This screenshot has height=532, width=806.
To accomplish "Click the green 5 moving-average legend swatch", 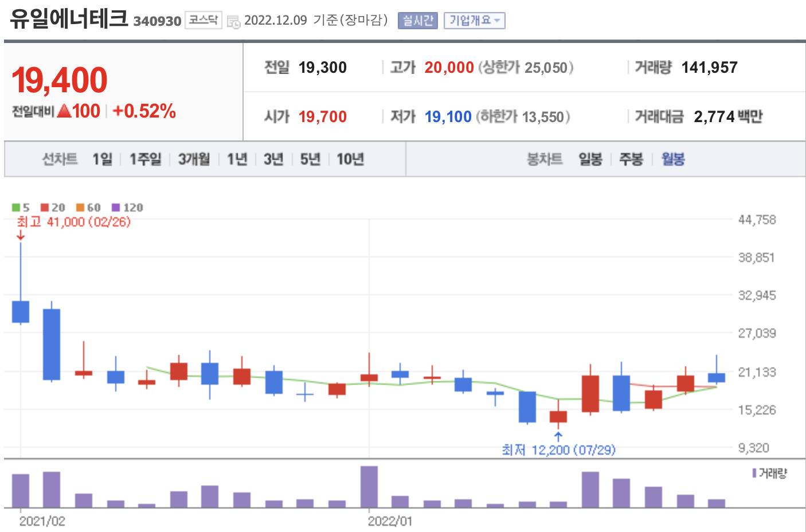I will point(16,208).
